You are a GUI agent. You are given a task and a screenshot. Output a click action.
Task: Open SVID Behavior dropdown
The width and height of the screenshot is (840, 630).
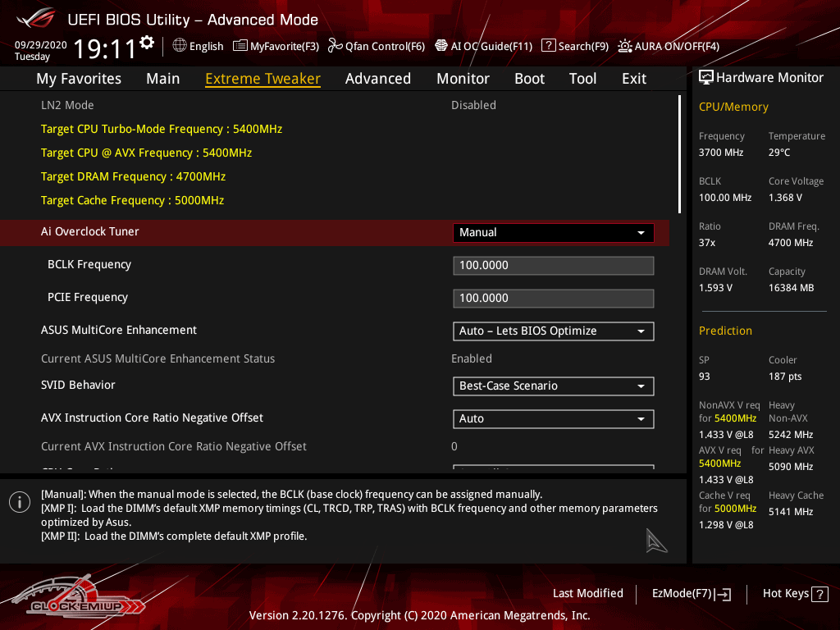[x=553, y=386]
